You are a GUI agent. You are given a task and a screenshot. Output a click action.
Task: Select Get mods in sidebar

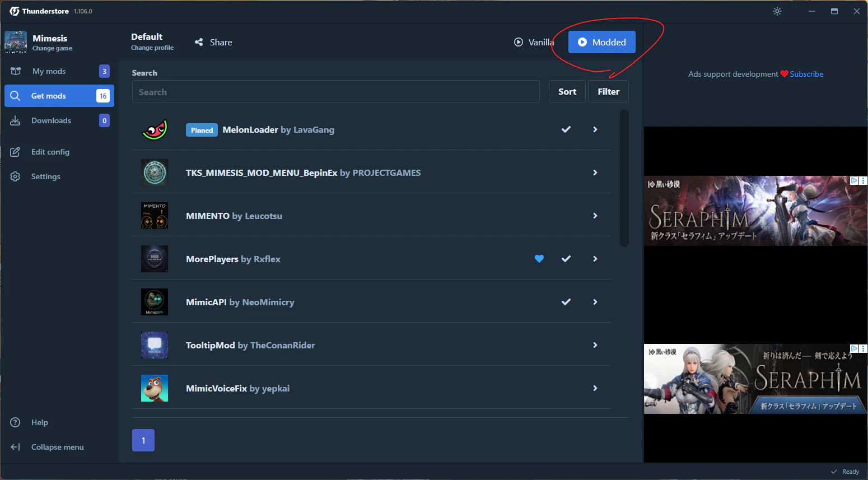(59, 96)
